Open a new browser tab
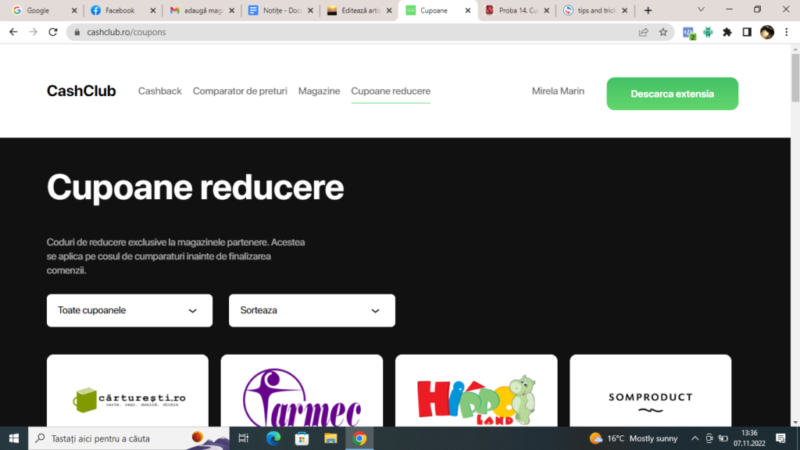 (648, 10)
